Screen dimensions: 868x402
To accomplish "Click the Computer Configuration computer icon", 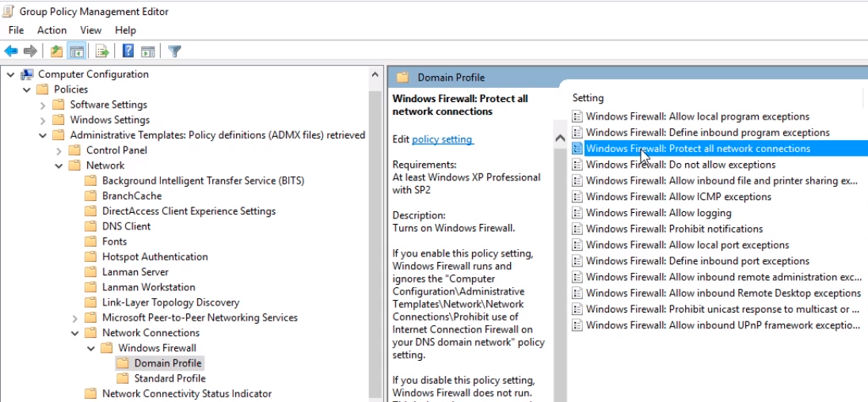I will point(27,74).
